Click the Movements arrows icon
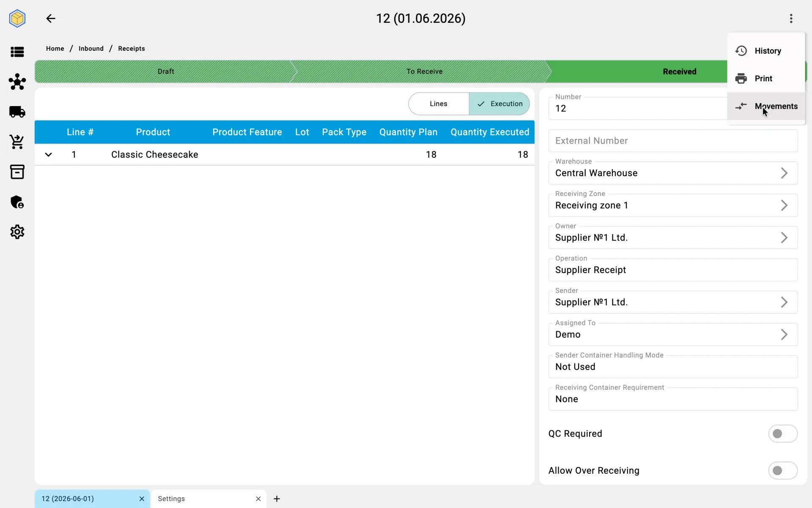 click(x=741, y=107)
